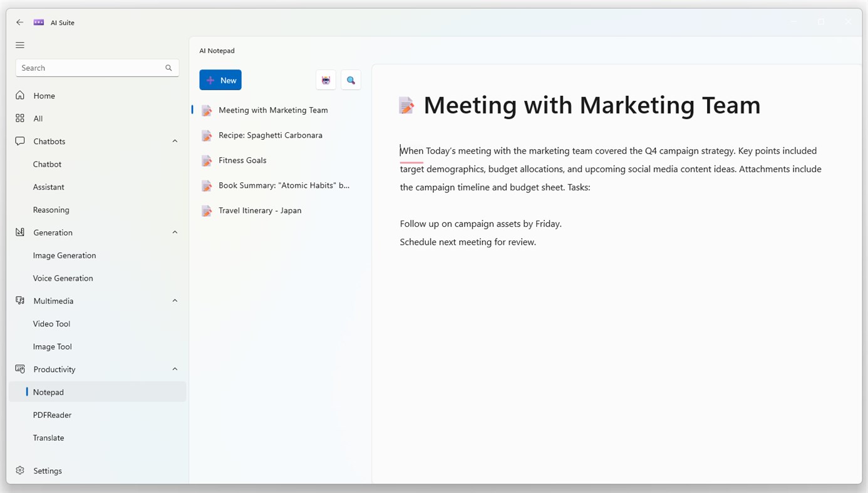Open the All apps view
The image size is (868, 493).
pos(38,118)
